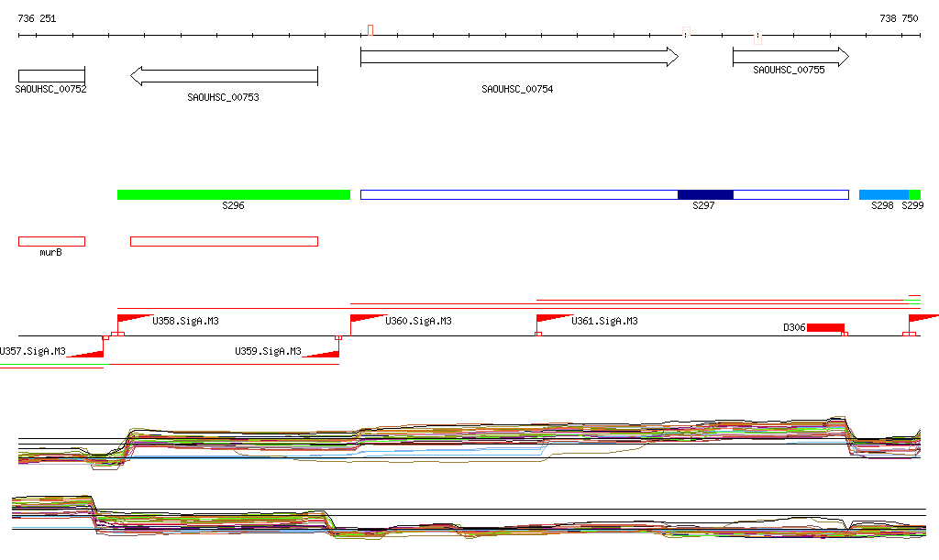Click the end coordinate 738 750 label
Viewport: 939px width, 560px height.
899,18
